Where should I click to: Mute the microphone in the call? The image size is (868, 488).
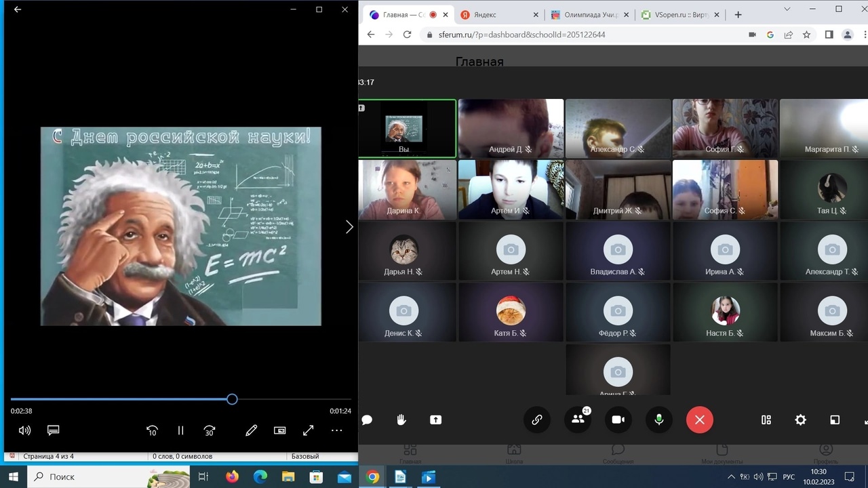click(658, 420)
